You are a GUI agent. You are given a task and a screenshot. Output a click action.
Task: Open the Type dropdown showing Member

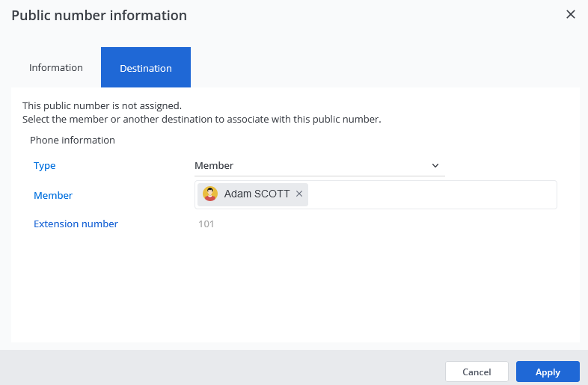coord(314,165)
